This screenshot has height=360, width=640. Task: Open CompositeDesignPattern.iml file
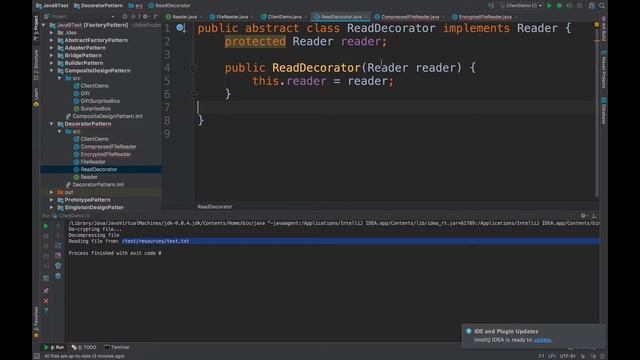(107, 116)
